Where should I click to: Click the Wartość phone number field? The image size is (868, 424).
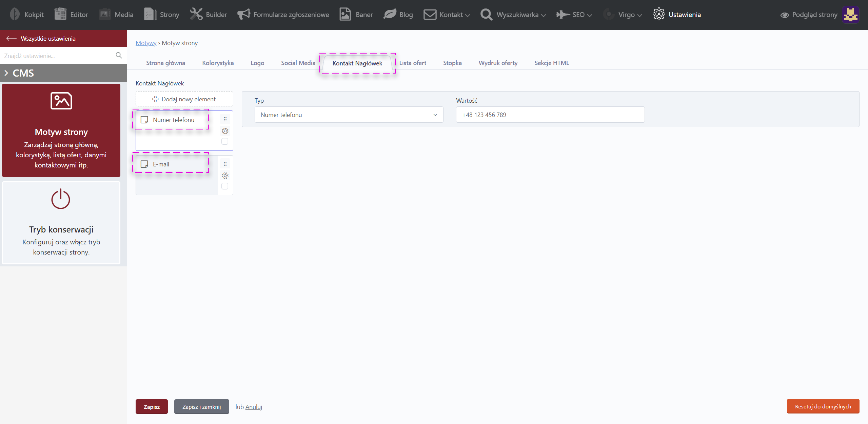550,115
